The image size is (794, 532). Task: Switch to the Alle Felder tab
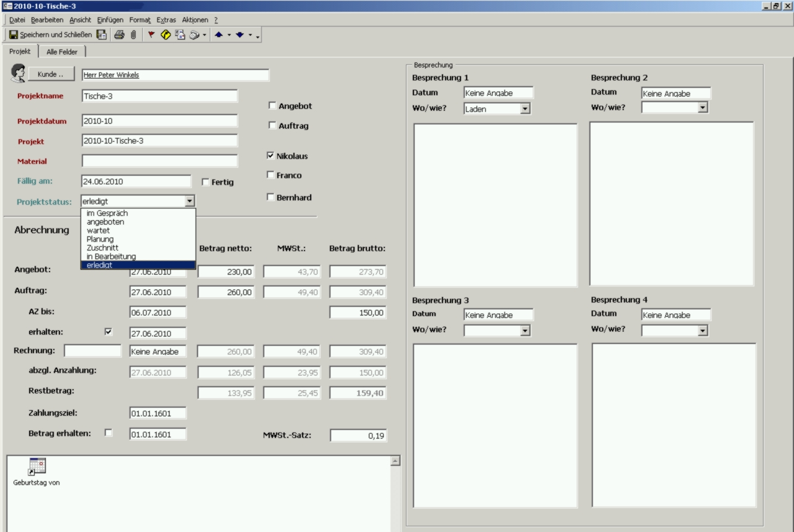click(x=62, y=52)
